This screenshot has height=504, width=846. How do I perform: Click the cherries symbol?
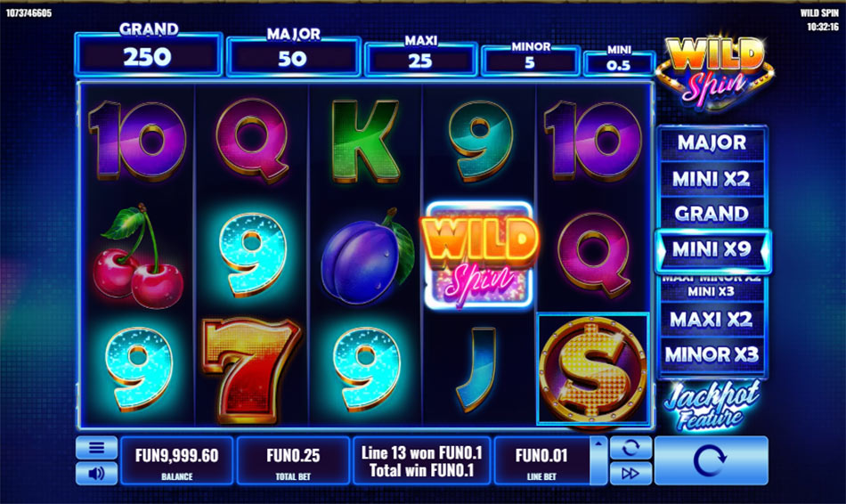click(x=137, y=256)
